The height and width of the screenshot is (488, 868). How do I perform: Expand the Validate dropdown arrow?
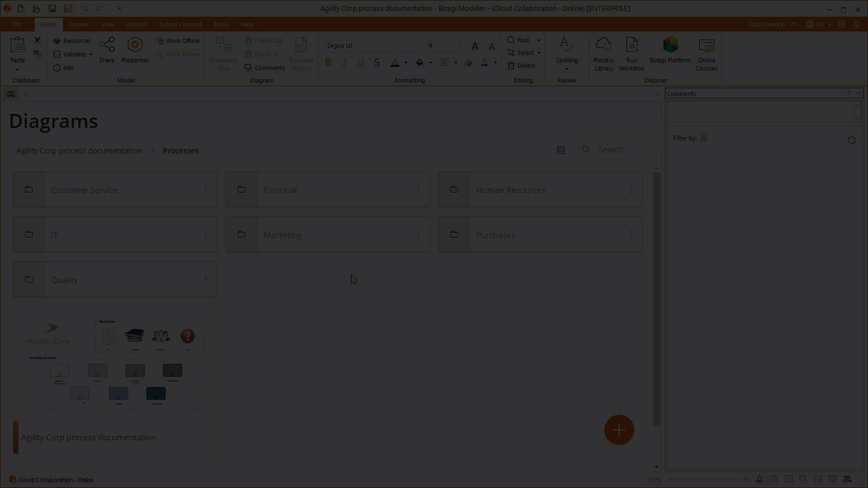tap(91, 54)
